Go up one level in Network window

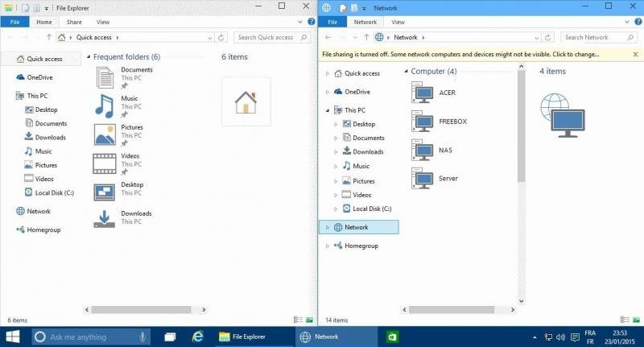point(366,37)
